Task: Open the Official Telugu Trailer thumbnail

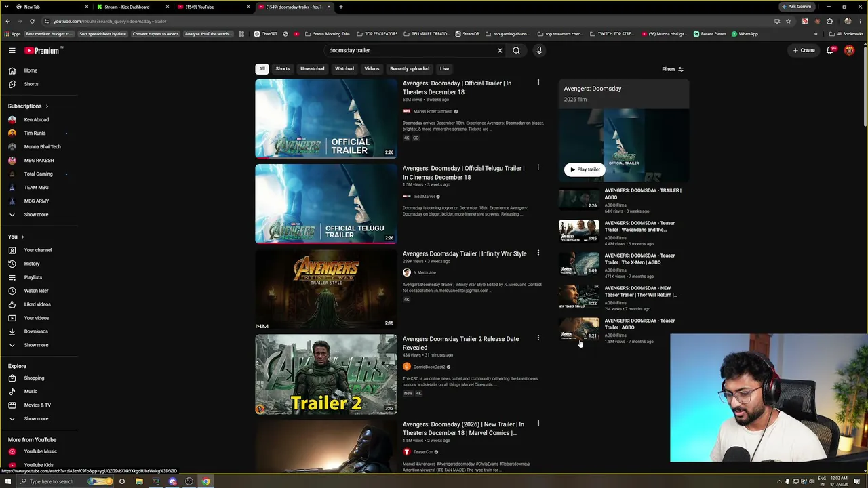Action: [x=326, y=203]
